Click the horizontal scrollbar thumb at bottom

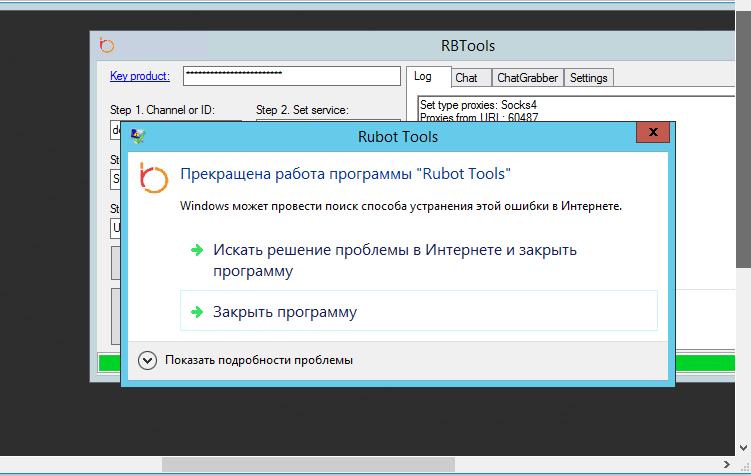[308, 464]
